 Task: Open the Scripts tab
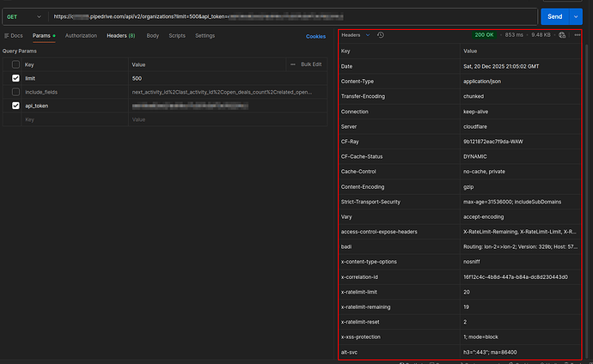coord(177,36)
